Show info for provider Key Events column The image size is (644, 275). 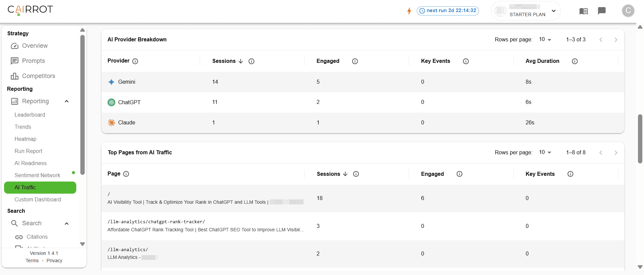point(466,61)
